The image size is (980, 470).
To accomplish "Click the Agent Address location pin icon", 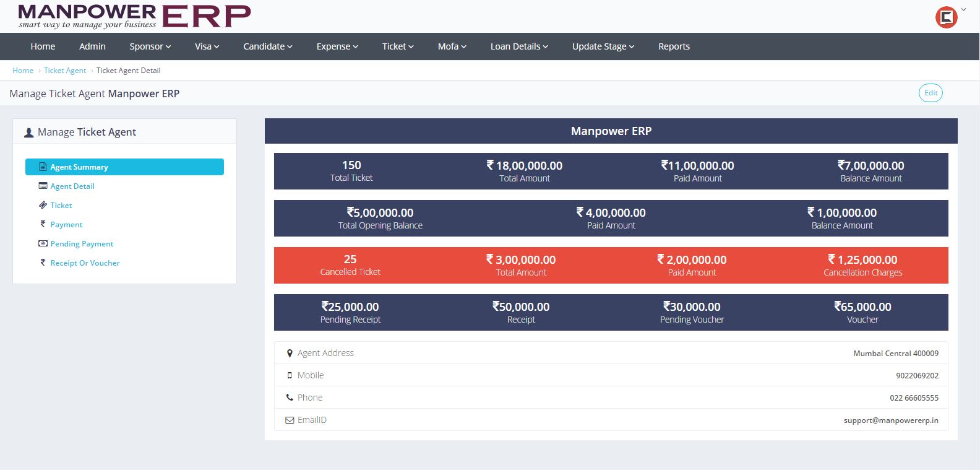I will (290, 353).
